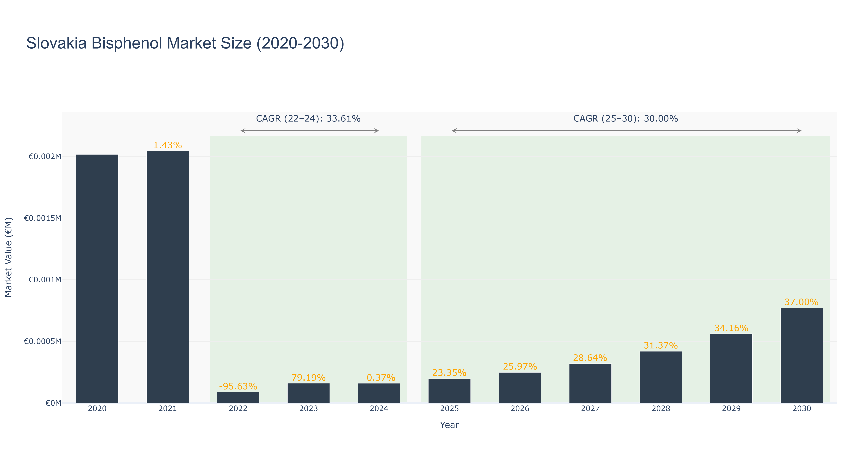868x465 pixels.
Task: Click the 23.35% growth label
Action: [449, 373]
